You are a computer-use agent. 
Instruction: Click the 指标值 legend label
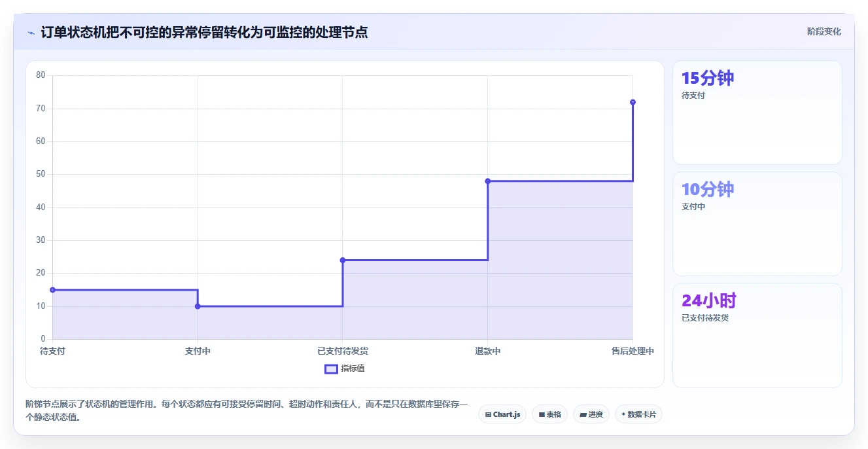(x=353, y=368)
